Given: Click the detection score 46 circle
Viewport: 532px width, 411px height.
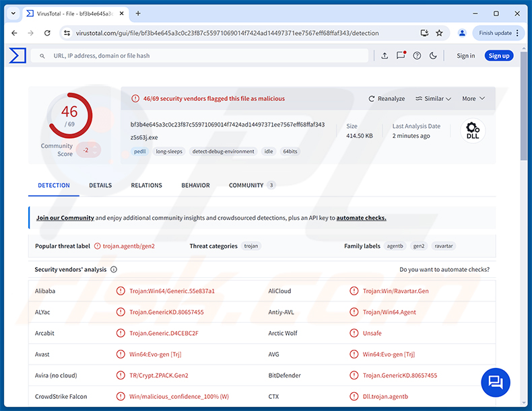Looking at the screenshot, I should click(x=70, y=116).
